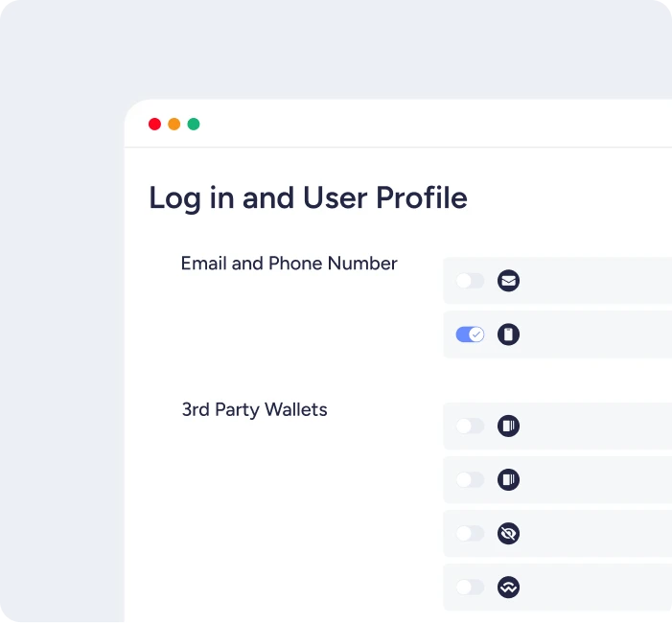This screenshot has height=623, width=672.
Task: Click the "Log in and User Profile" heading
Action: [x=308, y=198]
